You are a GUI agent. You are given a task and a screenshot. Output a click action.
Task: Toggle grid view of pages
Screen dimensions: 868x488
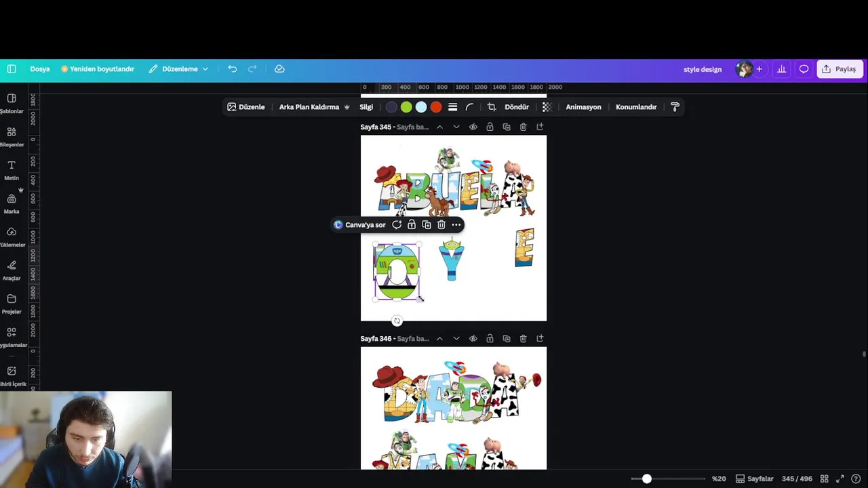tap(824, 479)
